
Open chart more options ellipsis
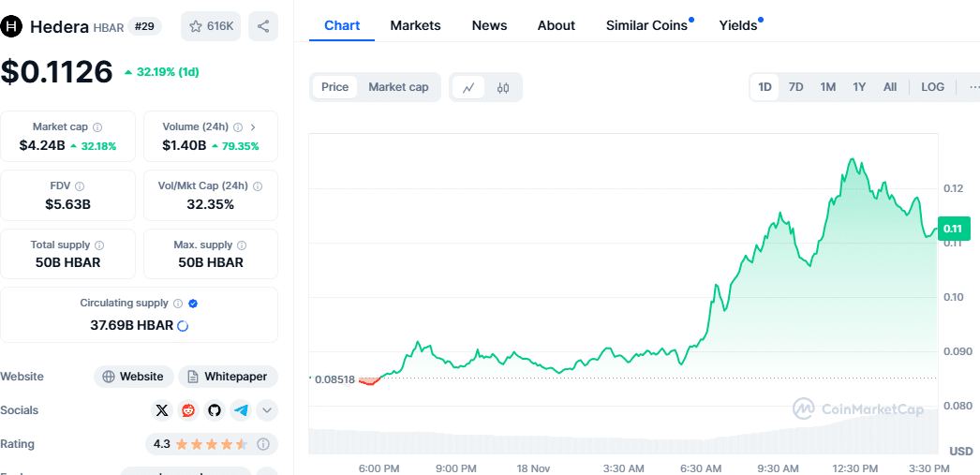click(973, 87)
